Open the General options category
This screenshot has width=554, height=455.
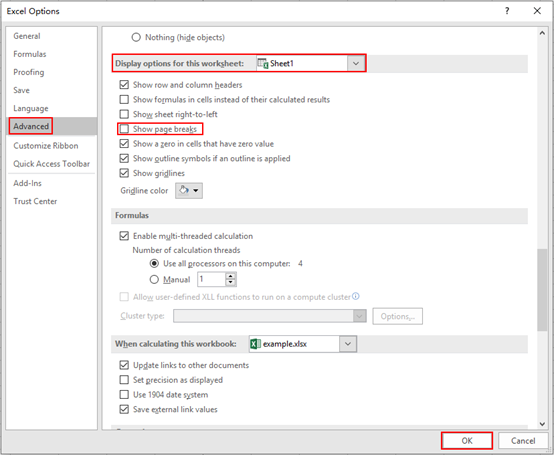pyautogui.click(x=27, y=36)
